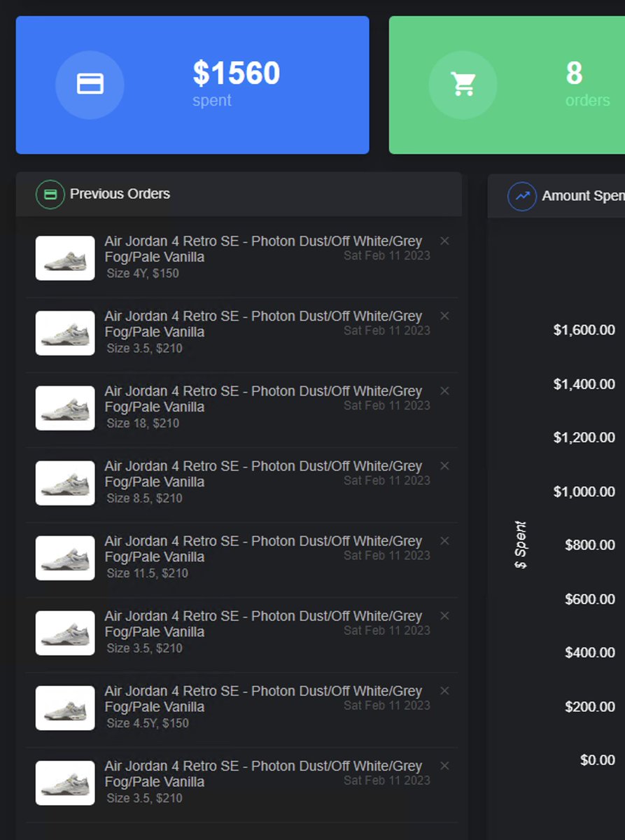The width and height of the screenshot is (625, 840).
Task: Click the rotated '$ Spent' axis title
Action: tap(521, 545)
